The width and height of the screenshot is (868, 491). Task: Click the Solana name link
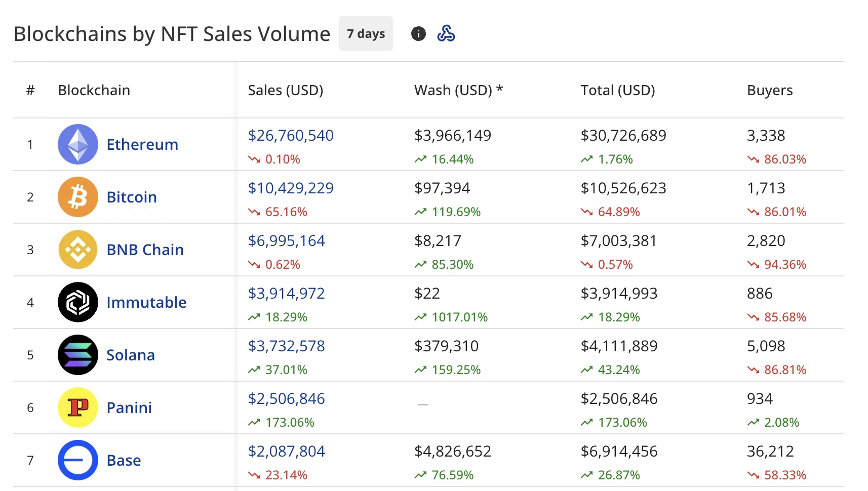pyautogui.click(x=130, y=355)
